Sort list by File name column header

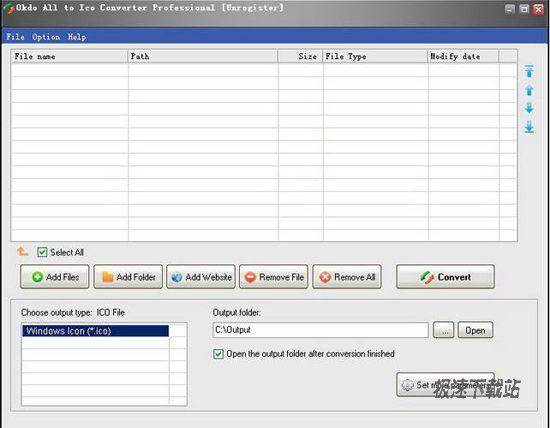(x=69, y=56)
